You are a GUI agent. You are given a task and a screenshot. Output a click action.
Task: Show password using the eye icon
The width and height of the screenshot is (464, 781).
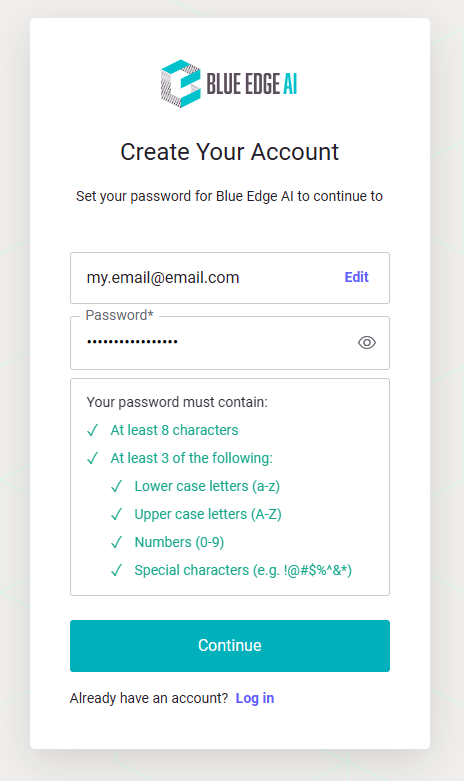click(367, 343)
